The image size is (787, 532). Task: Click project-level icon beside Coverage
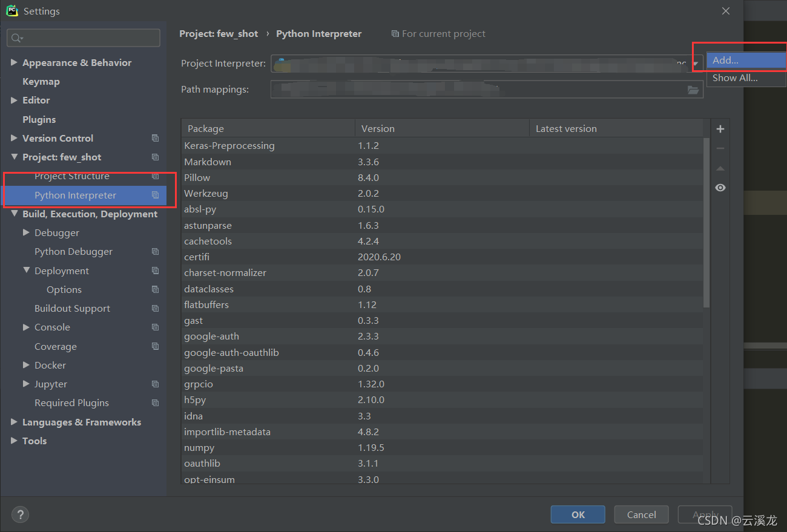155,346
